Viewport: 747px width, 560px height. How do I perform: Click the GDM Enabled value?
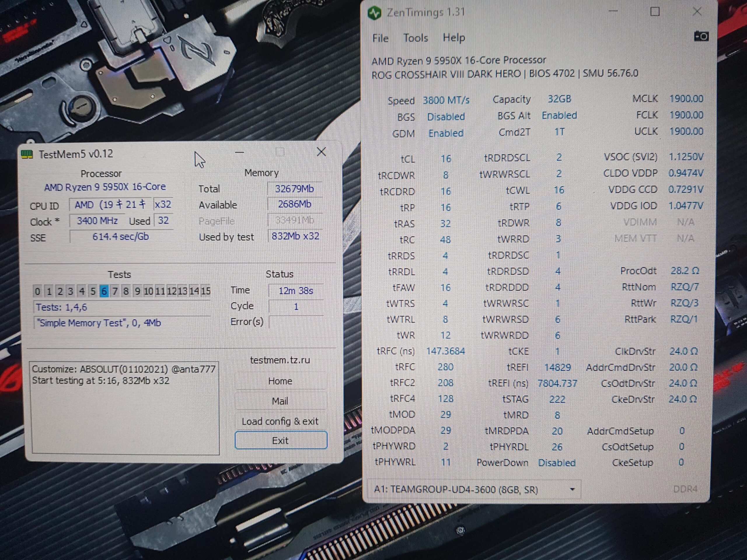(x=446, y=133)
